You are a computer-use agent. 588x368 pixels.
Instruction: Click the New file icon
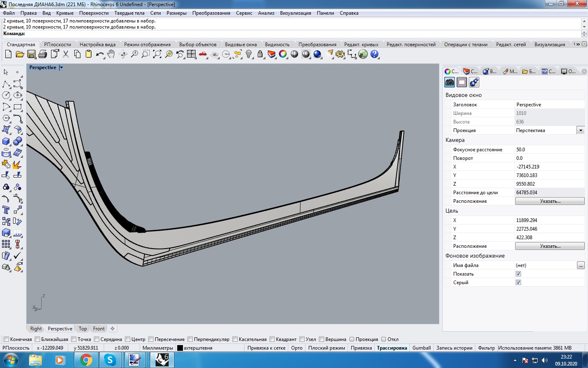pyautogui.click(x=8, y=54)
